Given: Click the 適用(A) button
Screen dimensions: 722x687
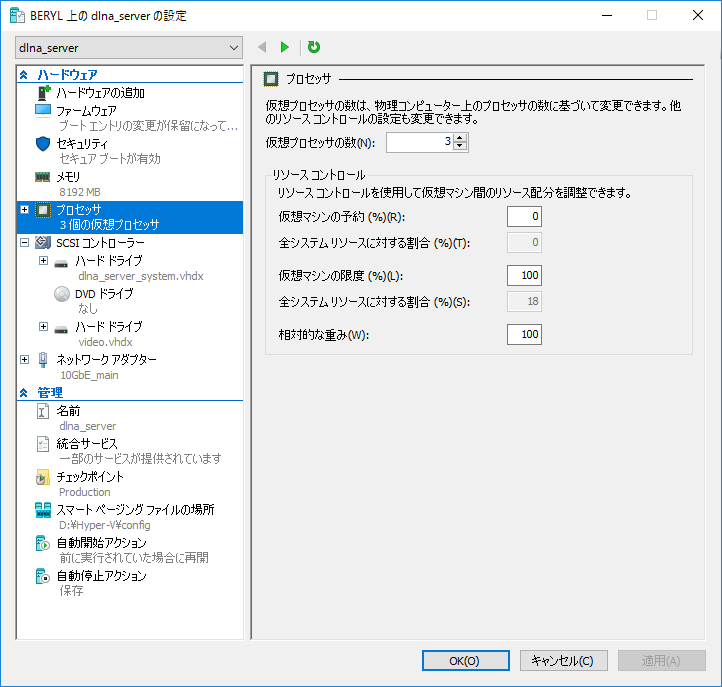Looking at the screenshot, I should (662, 661).
